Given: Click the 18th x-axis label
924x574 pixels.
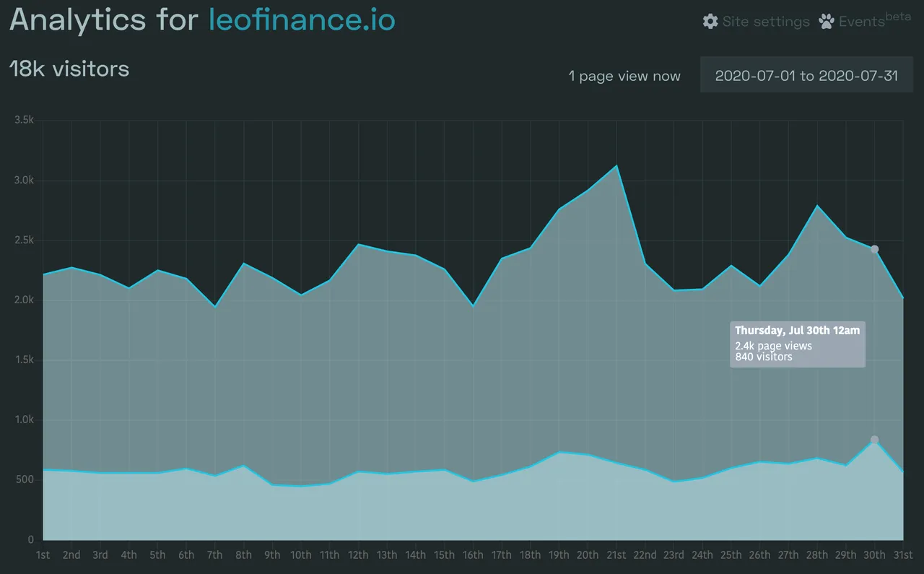Looking at the screenshot, I should tap(531, 555).
